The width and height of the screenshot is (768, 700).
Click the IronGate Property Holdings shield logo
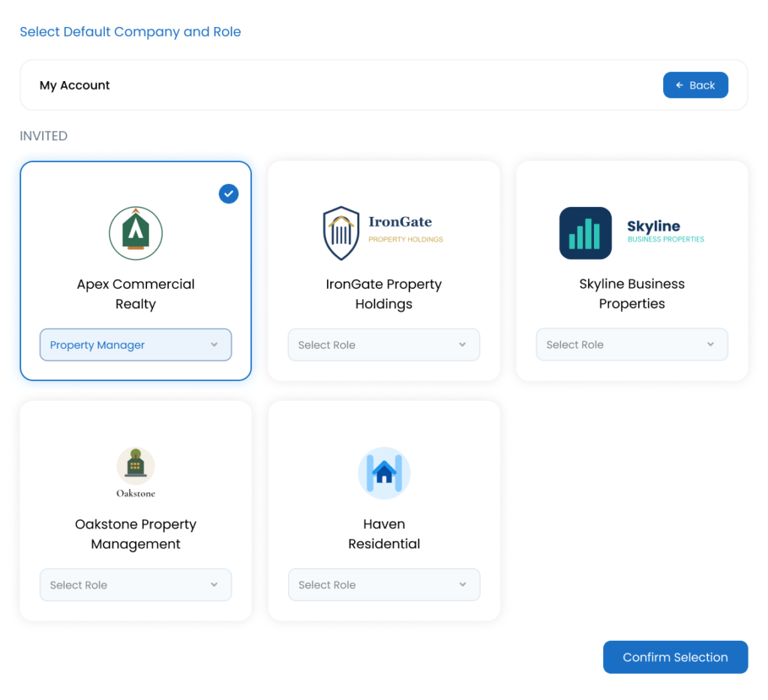point(341,233)
